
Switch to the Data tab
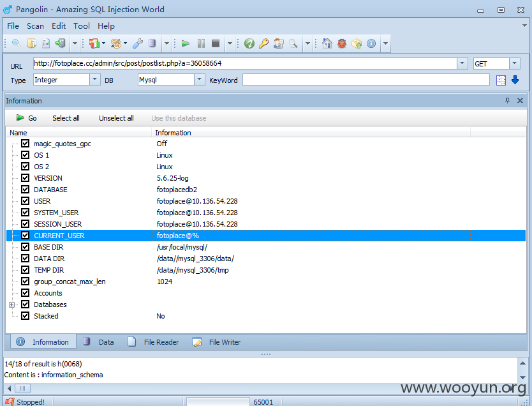98,342
